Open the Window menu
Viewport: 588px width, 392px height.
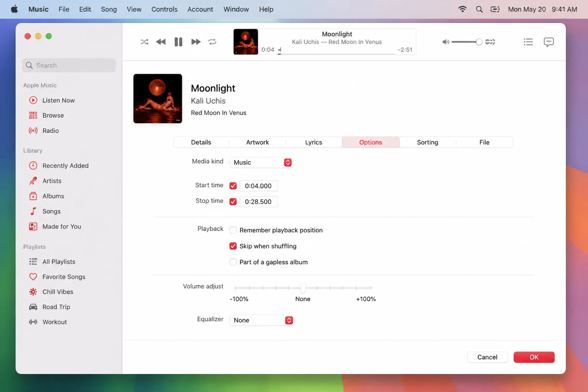click(x=236, y=9)
